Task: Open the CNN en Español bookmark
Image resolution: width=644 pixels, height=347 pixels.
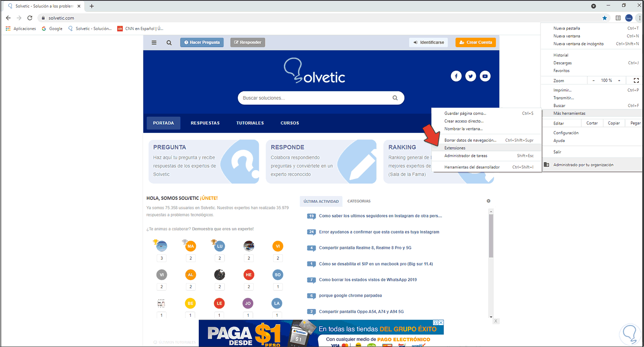Action: pos(140,29)
